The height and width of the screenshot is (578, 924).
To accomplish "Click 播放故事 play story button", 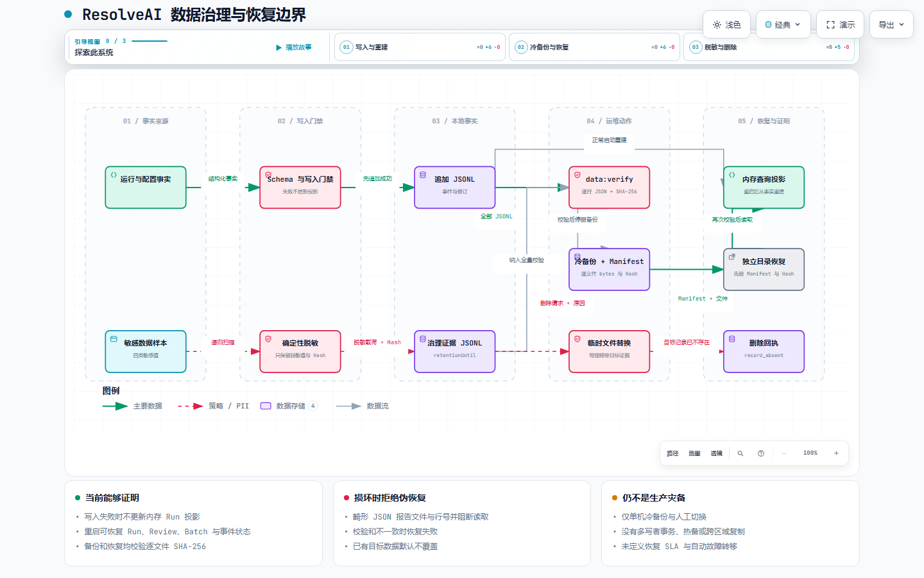I will tap(294, 47).
